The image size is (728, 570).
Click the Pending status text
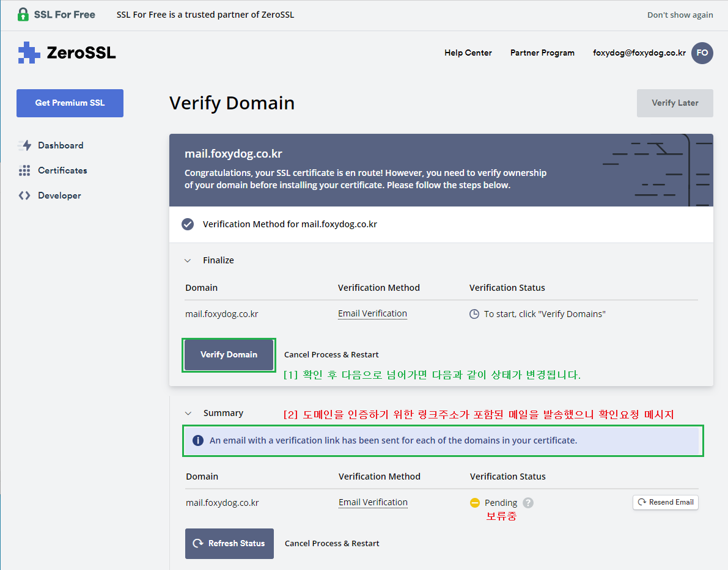click(501, 503)
